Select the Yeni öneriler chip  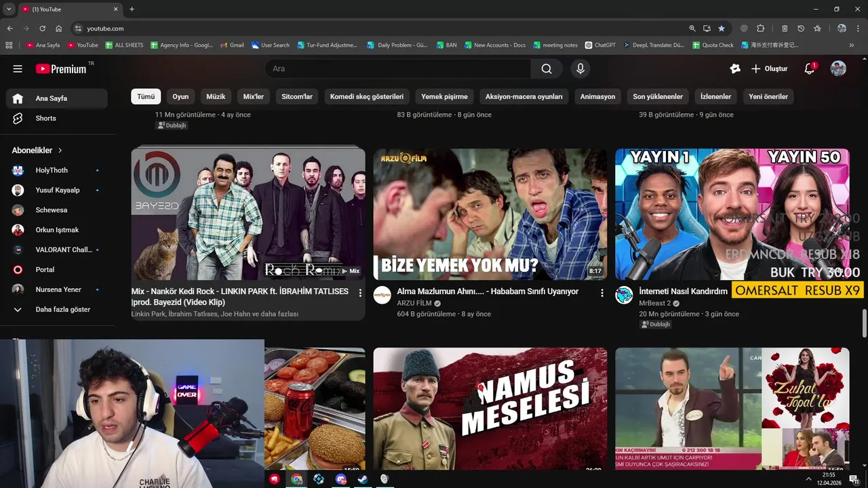[x=768, y=96]
